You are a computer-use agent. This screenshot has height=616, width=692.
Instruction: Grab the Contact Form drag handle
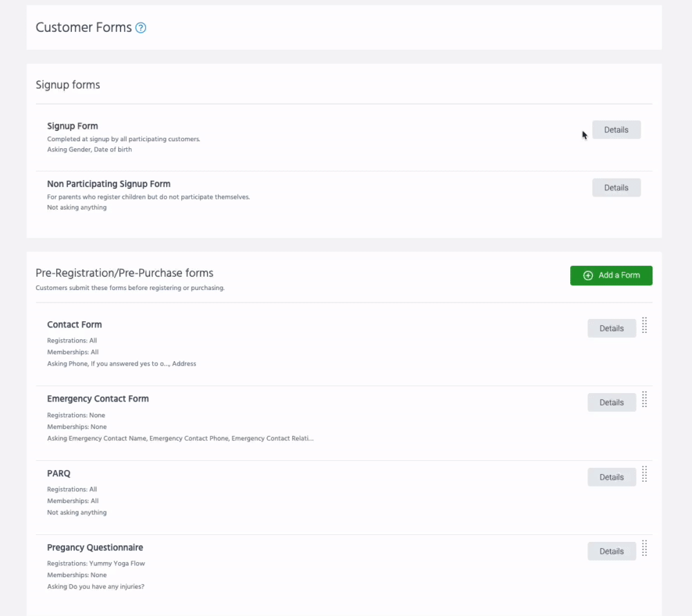(644, 325)
